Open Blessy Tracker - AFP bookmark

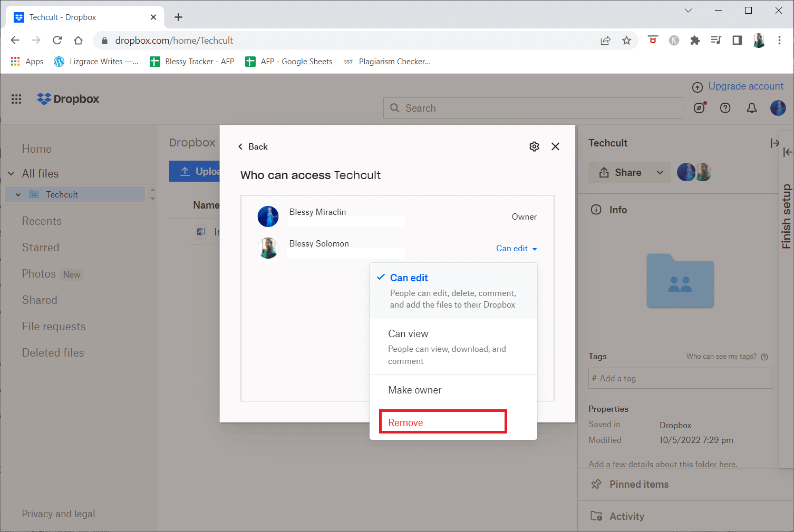pyautogui.click(x=192, y=62)
